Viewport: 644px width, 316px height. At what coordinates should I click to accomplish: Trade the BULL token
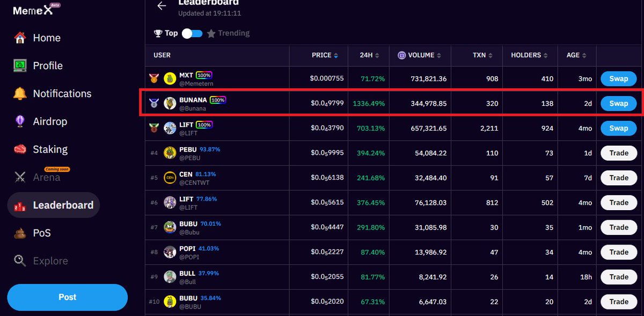[x=619, y=276]
